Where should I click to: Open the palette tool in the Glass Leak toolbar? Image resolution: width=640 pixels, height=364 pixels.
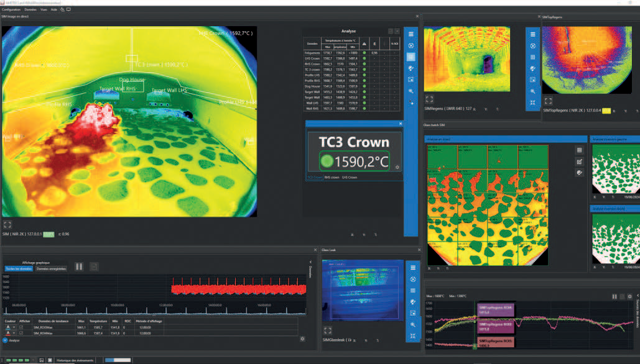click(x=413, y=302)
